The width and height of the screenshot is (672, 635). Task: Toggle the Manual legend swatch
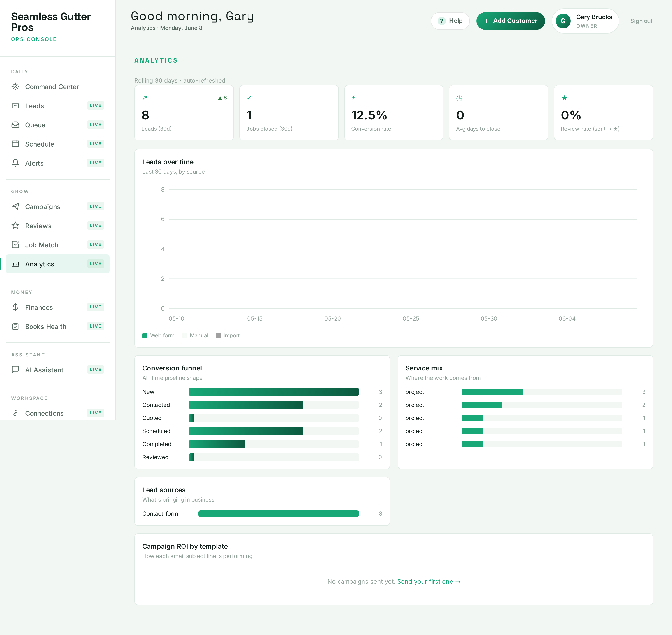(185, 335)
